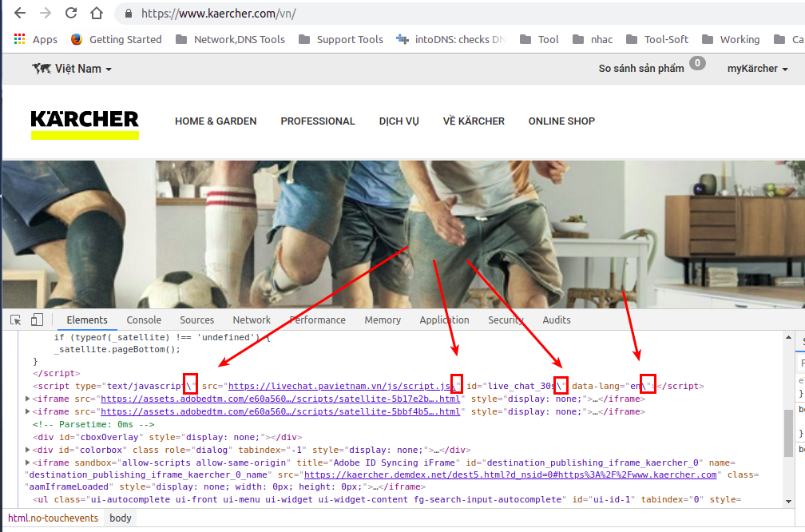Open ONLINE SHOP menu
Image resolution: width=805 pixels, height=532 pixels.
pyautogui.click(x=561, y=121)
